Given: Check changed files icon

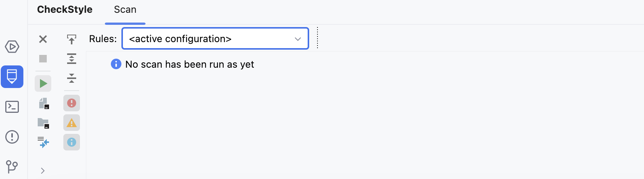Looking at the screenshot, I should (x=43, y=142).
